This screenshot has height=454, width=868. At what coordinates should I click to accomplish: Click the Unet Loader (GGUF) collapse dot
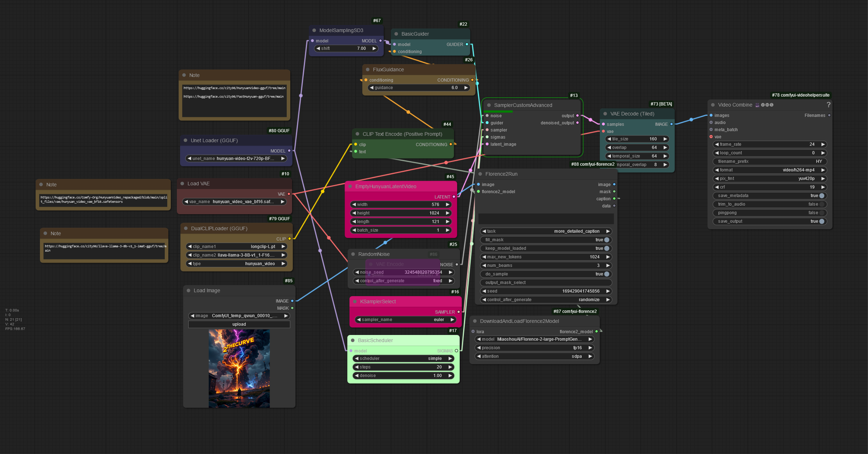185,140
